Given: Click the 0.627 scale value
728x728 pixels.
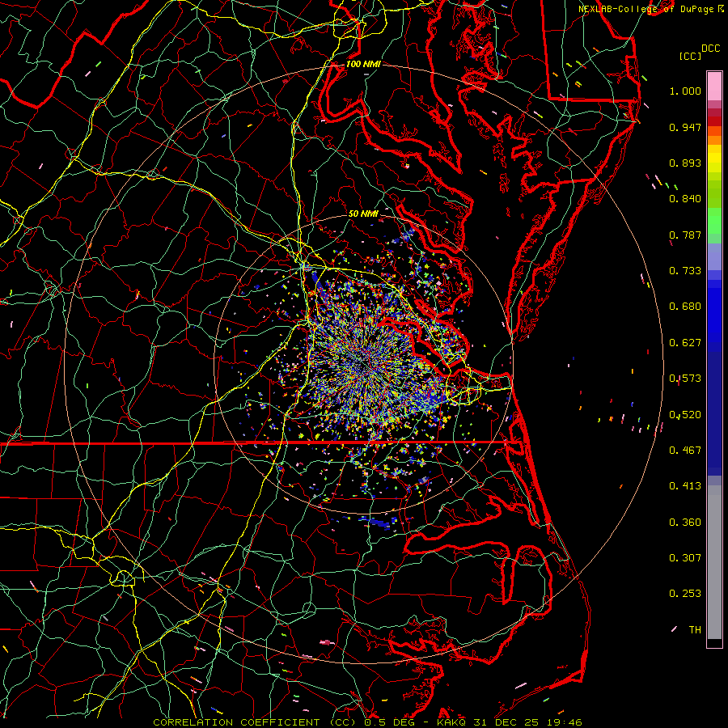Looking at the screenshot, I should [685, 343].
